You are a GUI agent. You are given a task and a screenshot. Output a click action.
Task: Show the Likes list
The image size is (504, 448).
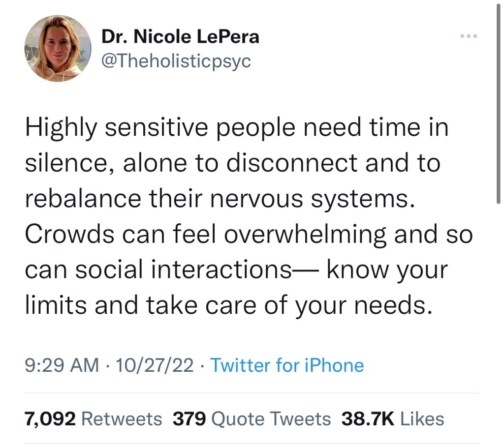coord(422,418)
